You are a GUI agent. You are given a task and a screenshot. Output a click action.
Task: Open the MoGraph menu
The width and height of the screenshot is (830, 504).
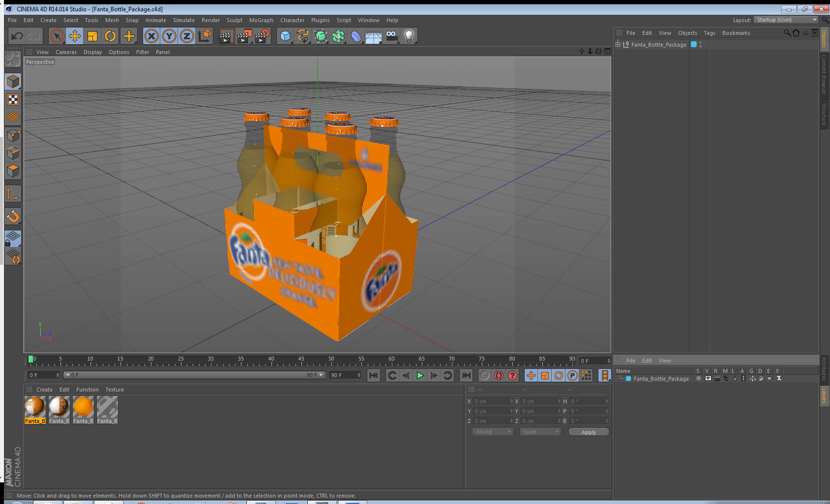(x=261, y=20)
